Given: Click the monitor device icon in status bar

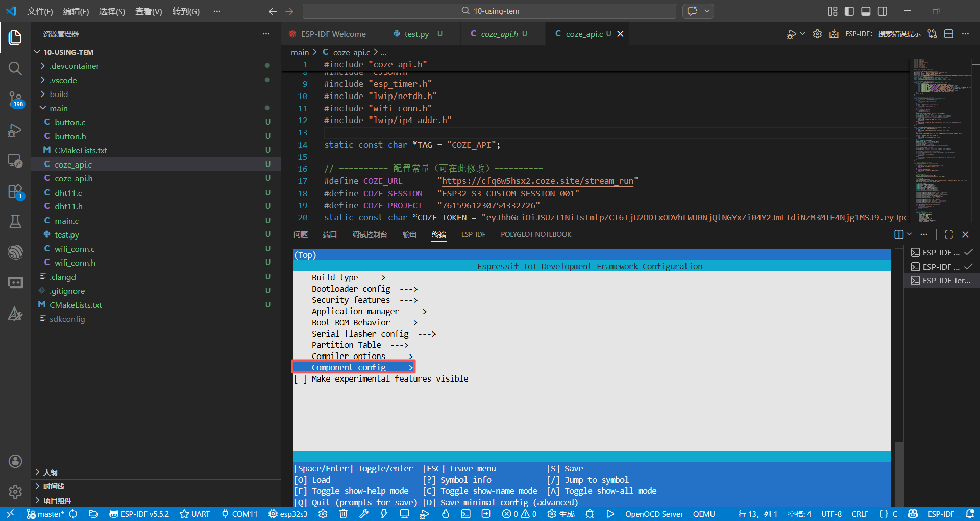Looking at the screenshot, I should tap(404, 514).
